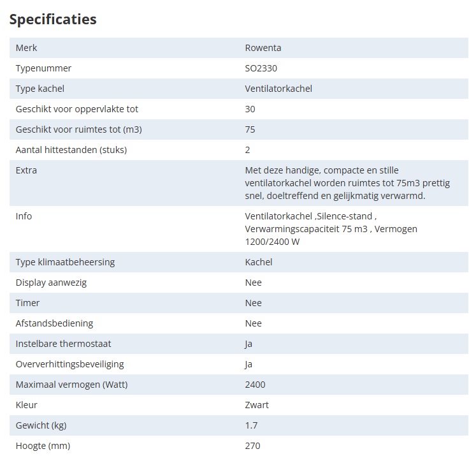Screen dimensions: 476x456
Task: Click the SO2330 type number
Action: [x=261, y=68]
